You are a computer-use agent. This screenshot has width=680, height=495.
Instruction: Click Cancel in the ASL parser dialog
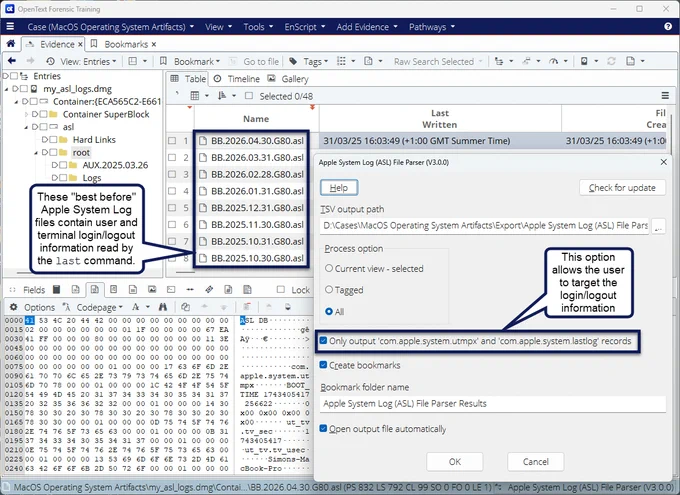(x=535, y=462)
